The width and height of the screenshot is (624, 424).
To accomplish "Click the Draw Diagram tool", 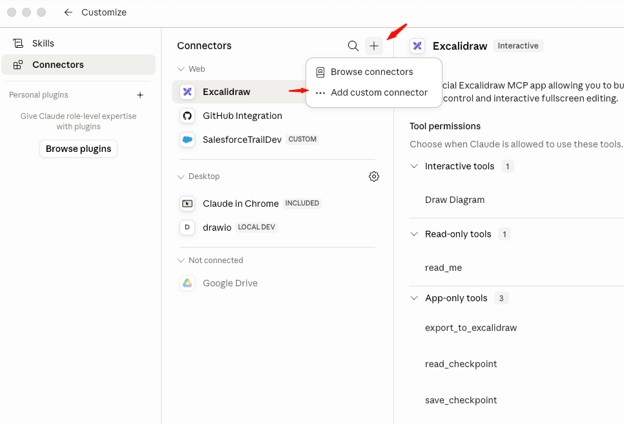I will coord(455,200).
